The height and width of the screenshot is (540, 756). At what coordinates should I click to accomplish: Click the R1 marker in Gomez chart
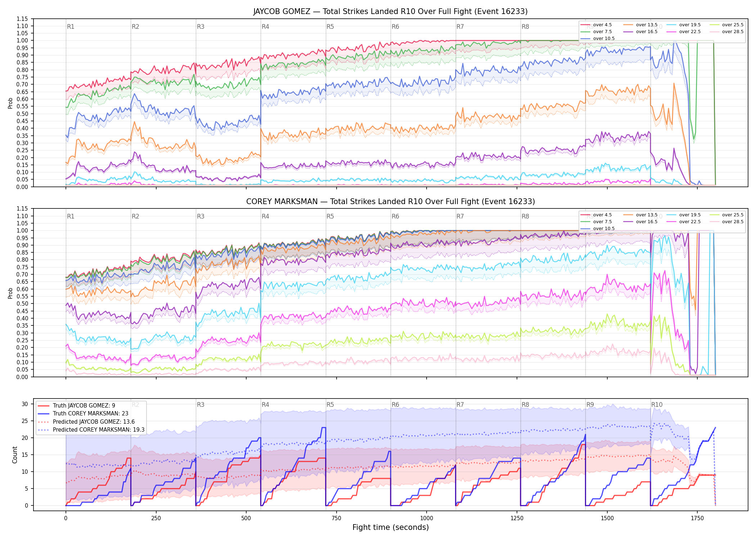point(71,27)
